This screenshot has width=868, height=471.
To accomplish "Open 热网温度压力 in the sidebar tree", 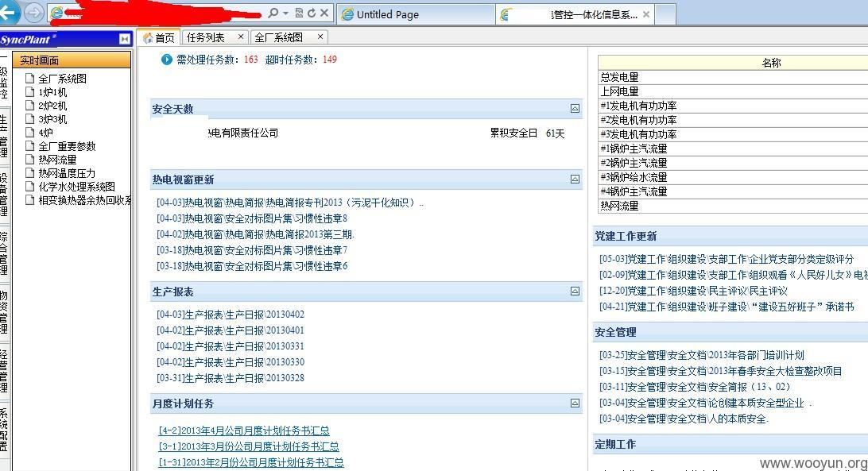I will pyautogui.click(x=67, y=173).
